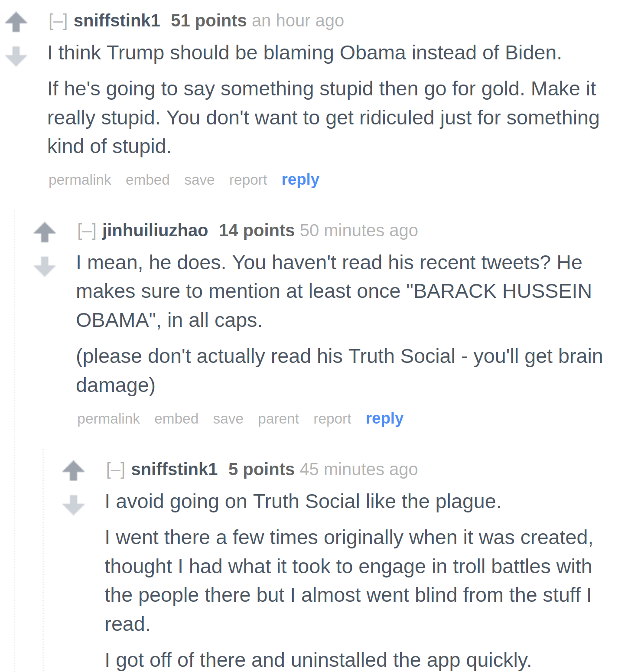Screen dimensions: 631x672
Task: Downvote sniffstink1's 51 points comment
Action: (x=16, y=56)
